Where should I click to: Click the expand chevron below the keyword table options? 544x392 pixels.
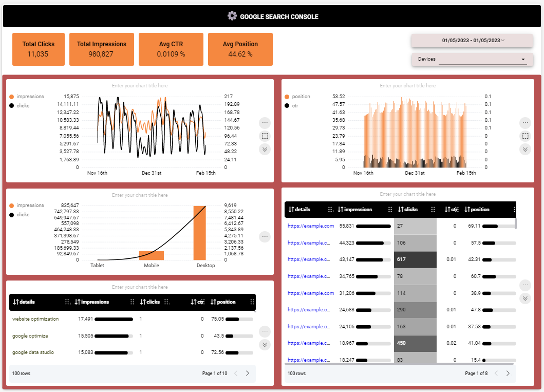coord(265,345)
